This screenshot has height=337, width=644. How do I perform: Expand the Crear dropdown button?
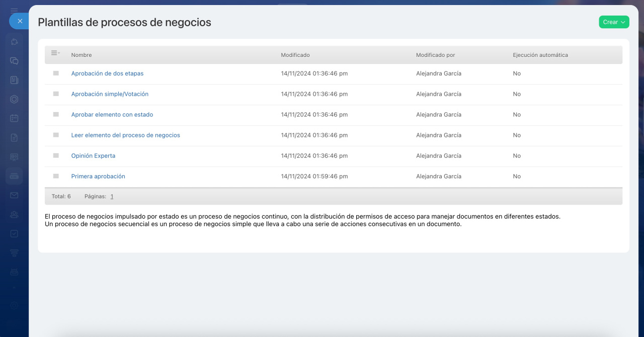[x=614, y=22]
